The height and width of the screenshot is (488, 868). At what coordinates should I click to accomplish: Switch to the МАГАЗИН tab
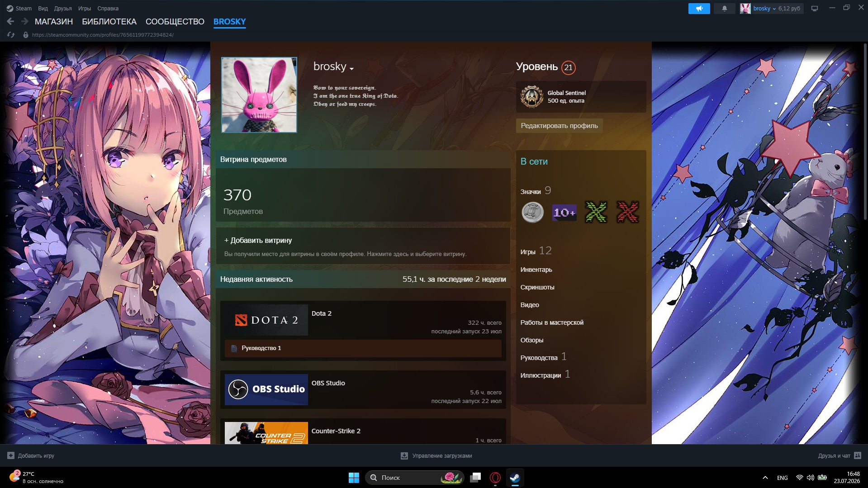click(54, 22)
